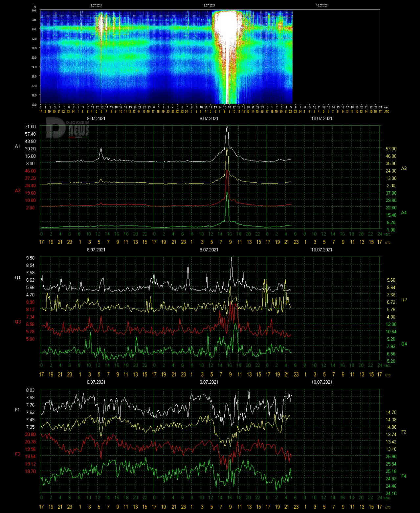Click the 7.62 axis value
The height and width of the screenshot is (513, 420).
30,412
